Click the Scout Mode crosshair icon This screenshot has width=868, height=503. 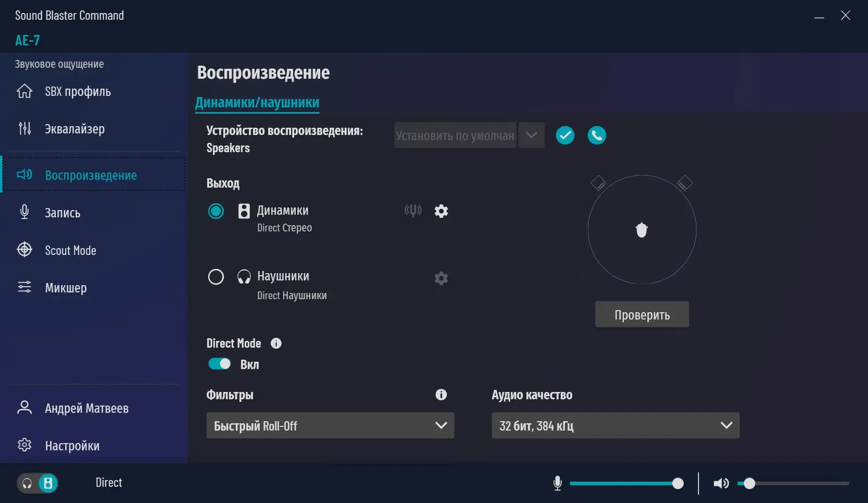point(25,250)
